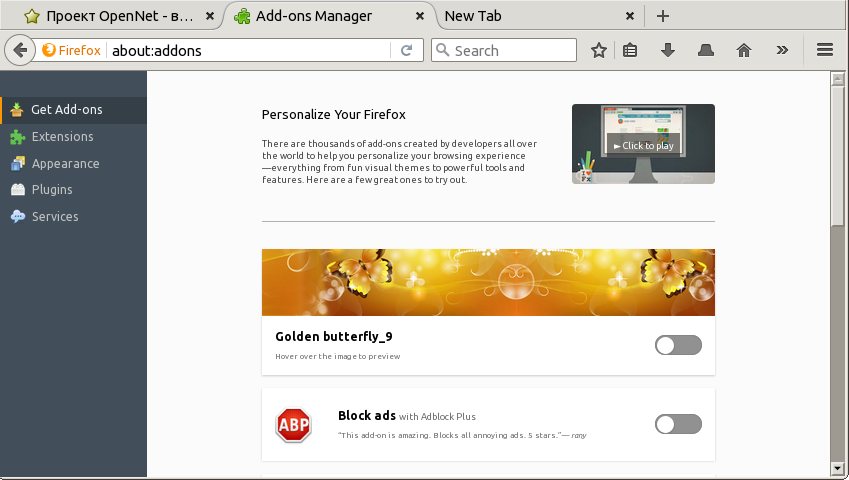Reload the page with the refresh icon
Viewport: 849px width, 480px height.
(x=406, y=51)
